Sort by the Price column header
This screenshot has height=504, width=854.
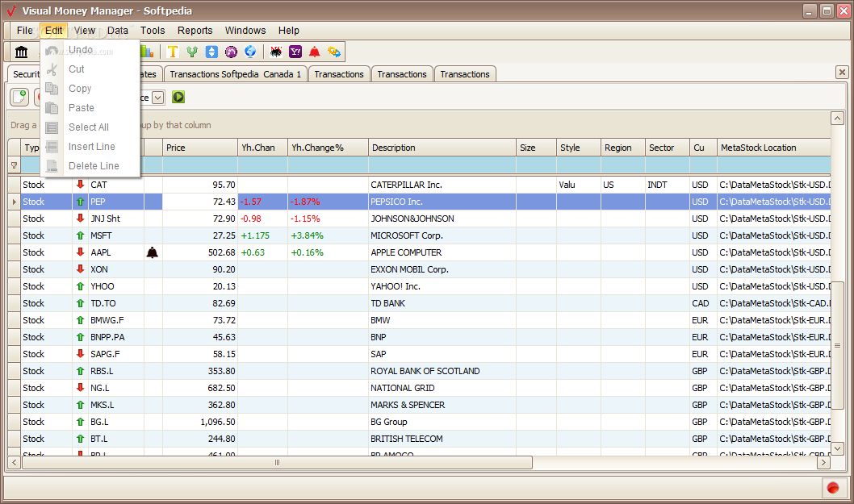(200, 148)
